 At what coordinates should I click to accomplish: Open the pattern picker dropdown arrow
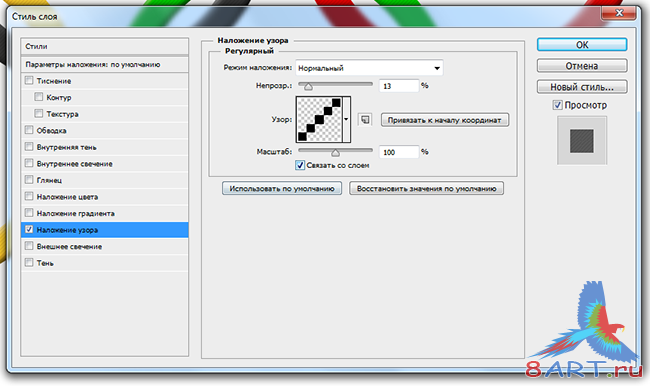(x=347, y=119)
